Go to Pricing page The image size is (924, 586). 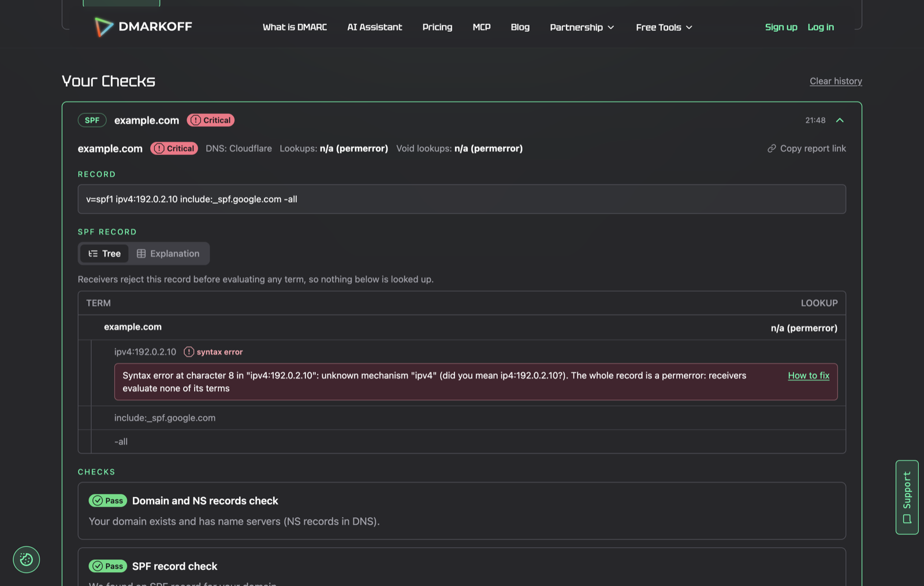pos(437,27)
